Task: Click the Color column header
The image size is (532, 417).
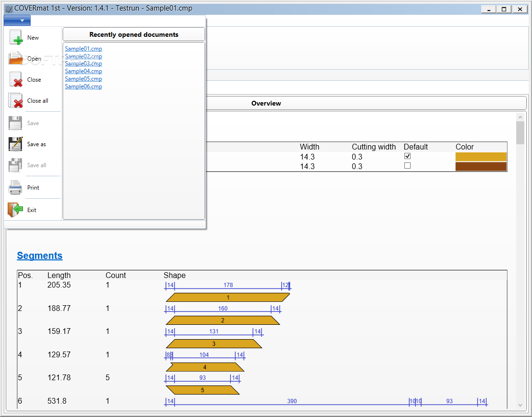Action: click(465, 147)
